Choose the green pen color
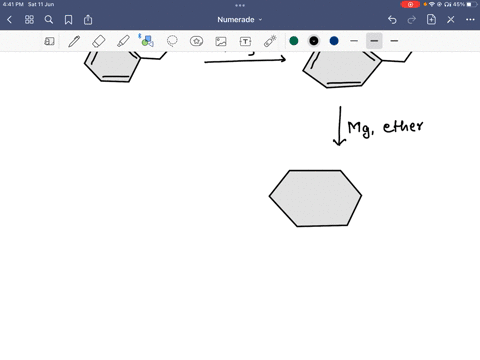This screenshot has height=360, width=480. [294, 41]
